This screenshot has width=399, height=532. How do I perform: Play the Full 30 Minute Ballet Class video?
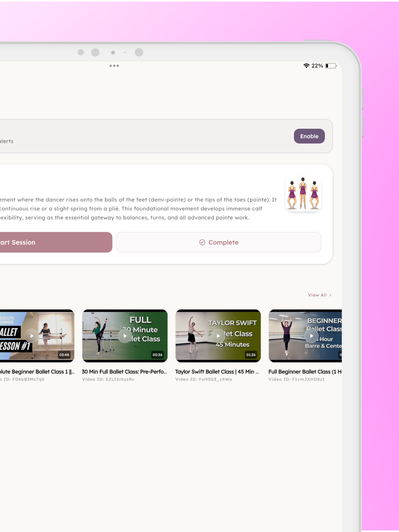[125, 336]
